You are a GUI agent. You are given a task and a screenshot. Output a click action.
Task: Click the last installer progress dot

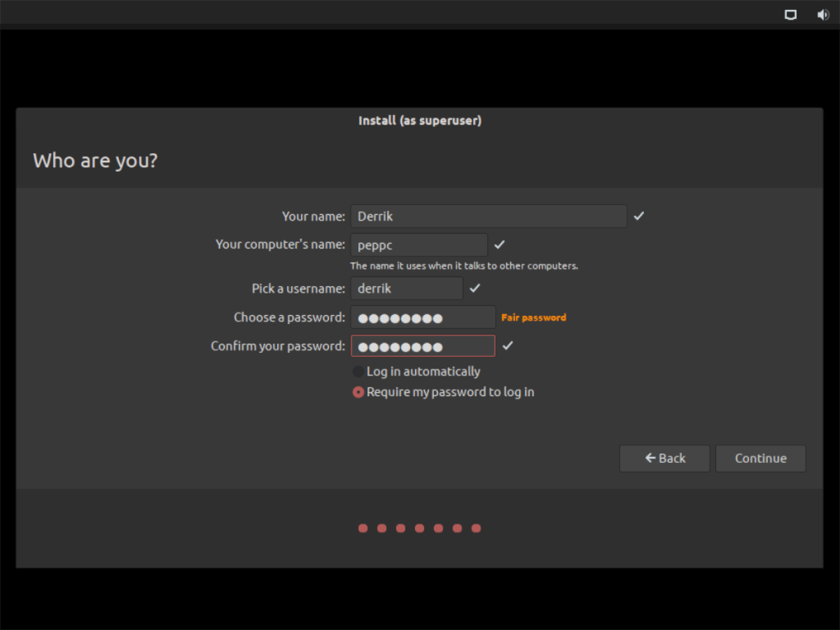coord(477,528)
